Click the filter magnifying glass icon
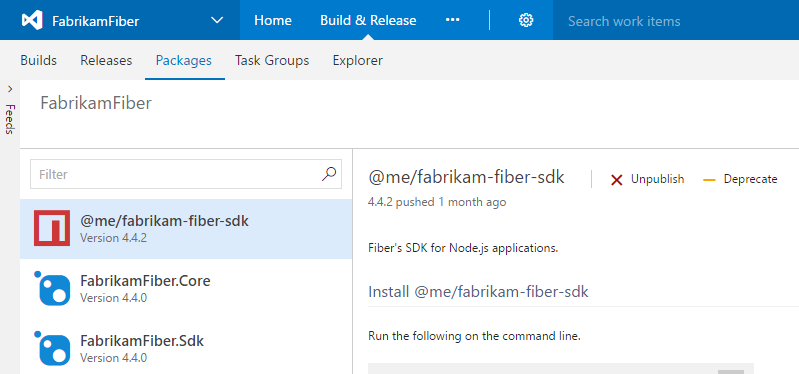The image size is (799, 374). [329, 174]
